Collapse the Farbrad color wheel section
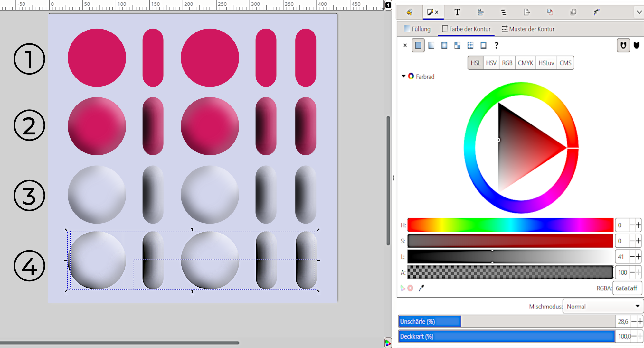The width and height of the screenshot is (644, 348). [403, 76]
